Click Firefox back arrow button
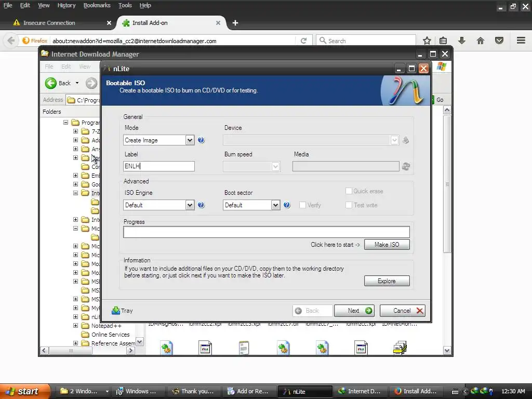532x399 pixels. pyautogui.click(x=11, y=41)
